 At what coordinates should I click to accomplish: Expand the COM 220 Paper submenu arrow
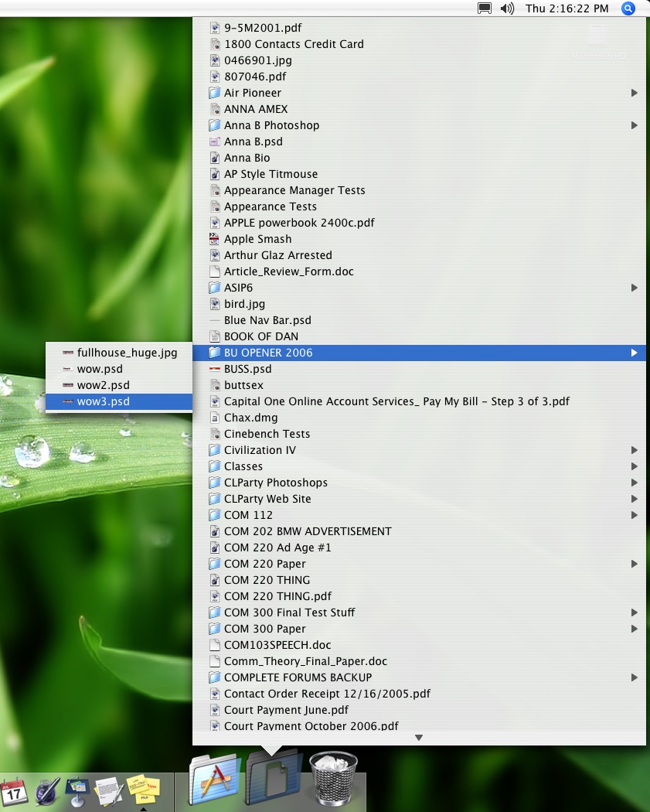click(634, 564)
